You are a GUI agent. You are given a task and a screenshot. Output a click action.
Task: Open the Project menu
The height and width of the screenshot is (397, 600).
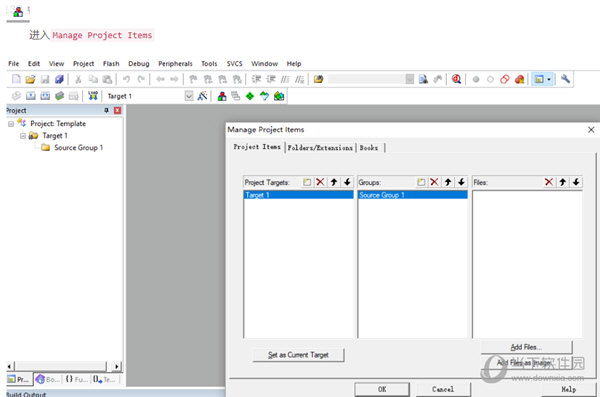83,64
